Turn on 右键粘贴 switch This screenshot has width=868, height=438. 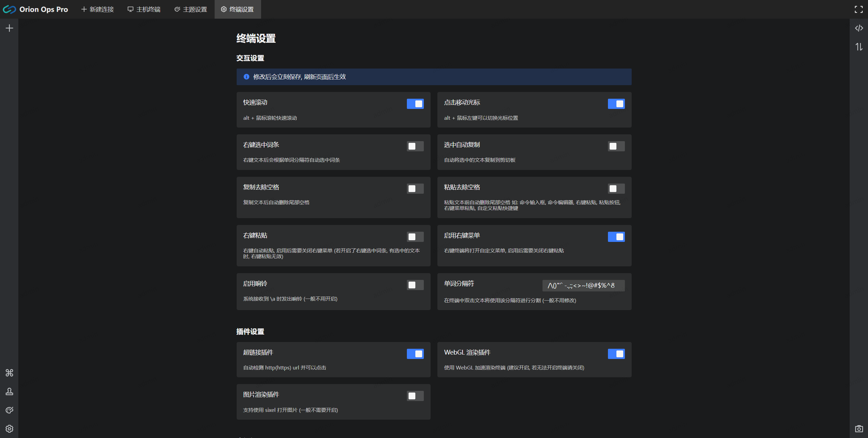click(x=415, y=237)
